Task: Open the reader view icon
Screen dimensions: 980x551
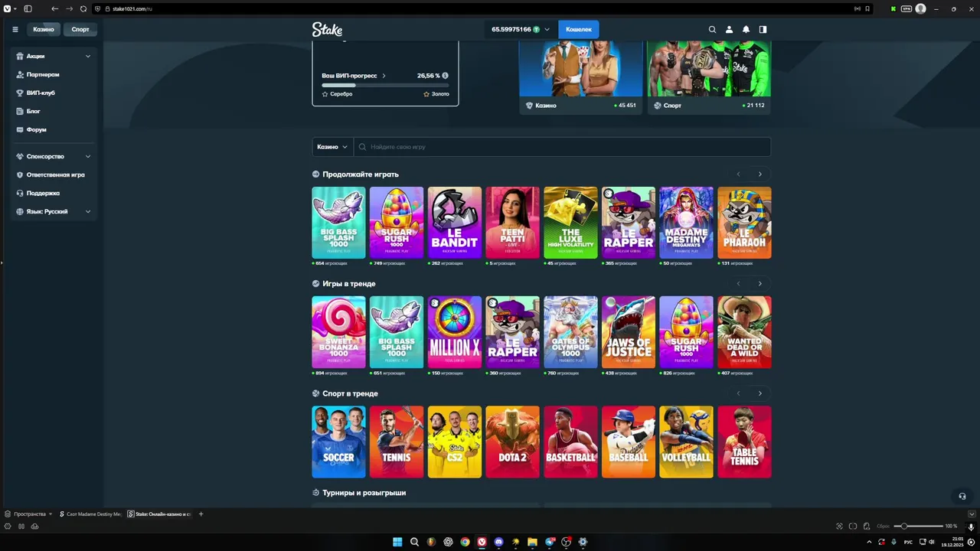Action: (x=857, y=8)
